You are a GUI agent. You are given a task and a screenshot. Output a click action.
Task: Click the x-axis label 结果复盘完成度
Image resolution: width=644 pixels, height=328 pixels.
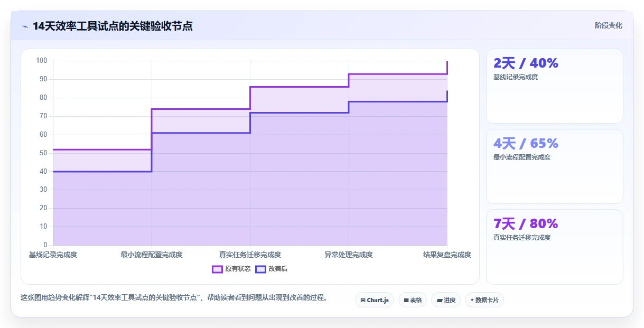pyautogui.click(x=447, y=255)
